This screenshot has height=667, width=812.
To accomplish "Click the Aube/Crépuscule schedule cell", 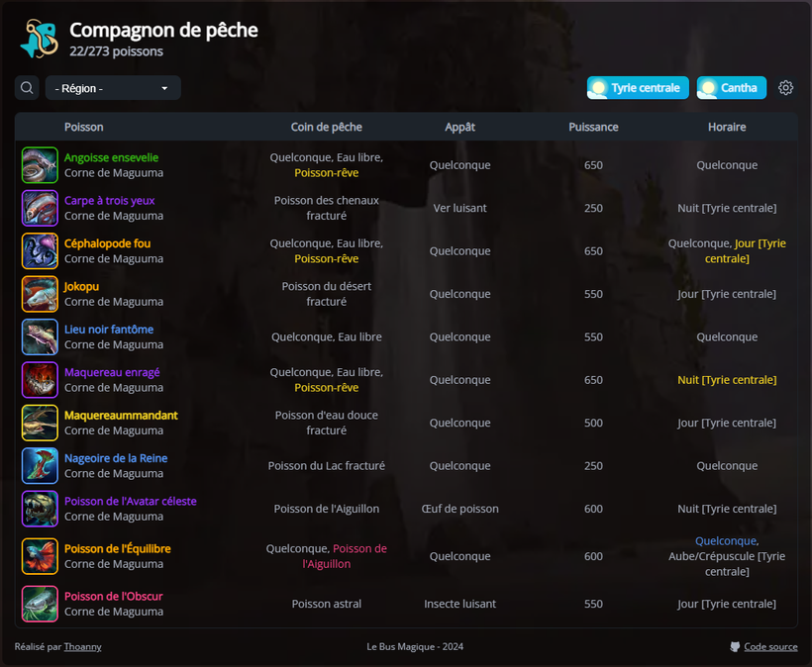I will pyautogui.click(x=727, y=556).
